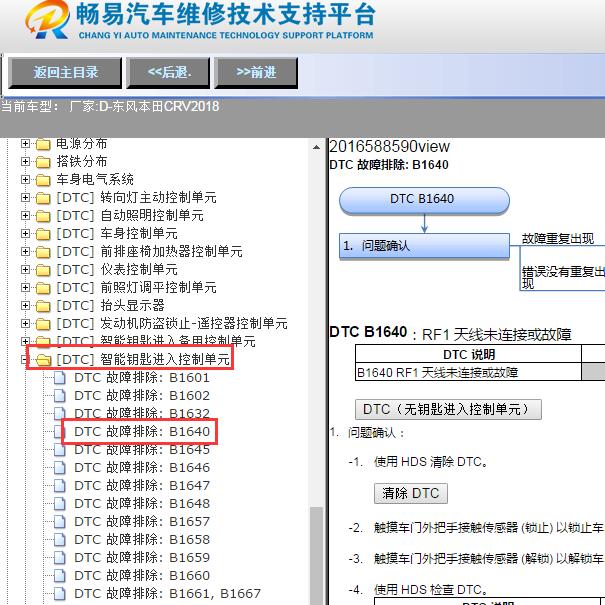
Task: Expand [DTC] 仪表控制单元 node
Action: [25, 269]
